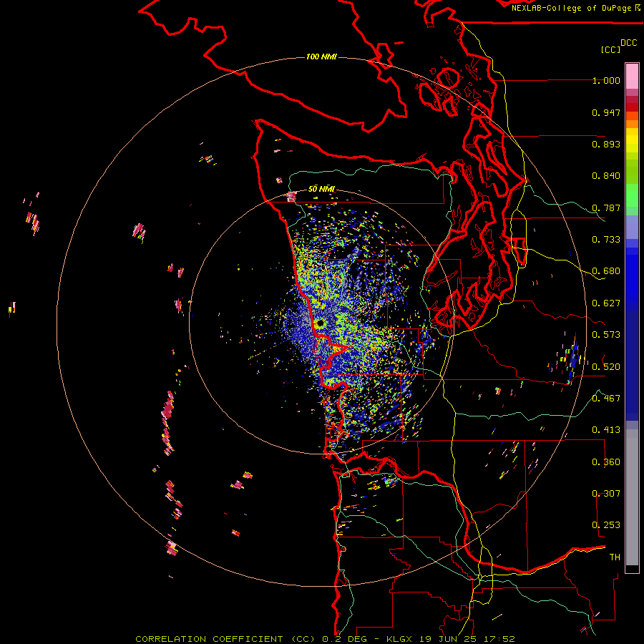Click the gray lower segment of the color bar
The image size is (644, 644).
click(632, 497)
